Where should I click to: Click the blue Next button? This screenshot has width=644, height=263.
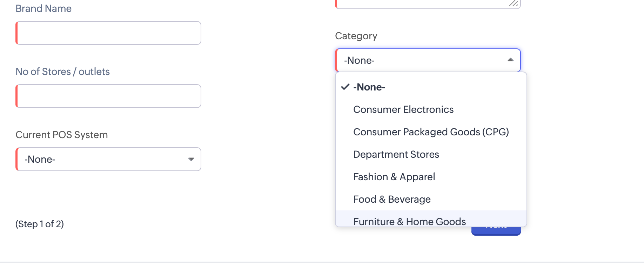[496, 231]
